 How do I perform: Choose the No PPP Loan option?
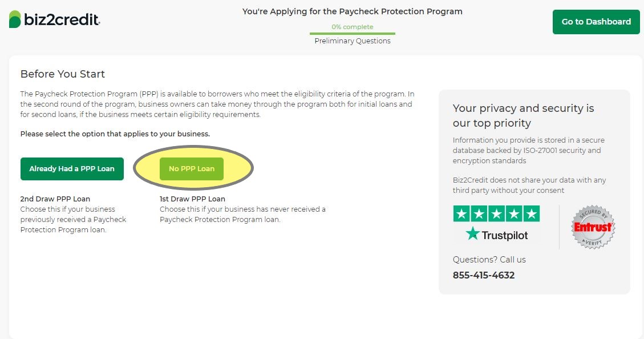point(192,169)
